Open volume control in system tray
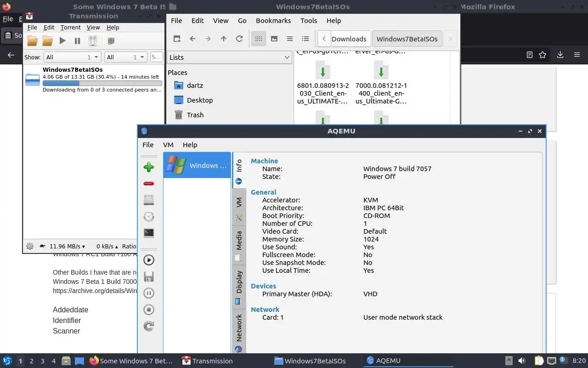This screenshot has width=588, height=368. click(522, 361)
